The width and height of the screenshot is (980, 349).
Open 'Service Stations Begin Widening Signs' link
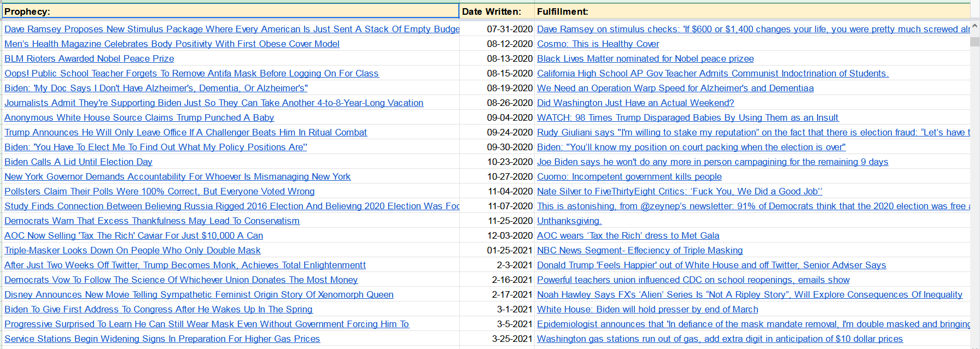tap(162, 339)
